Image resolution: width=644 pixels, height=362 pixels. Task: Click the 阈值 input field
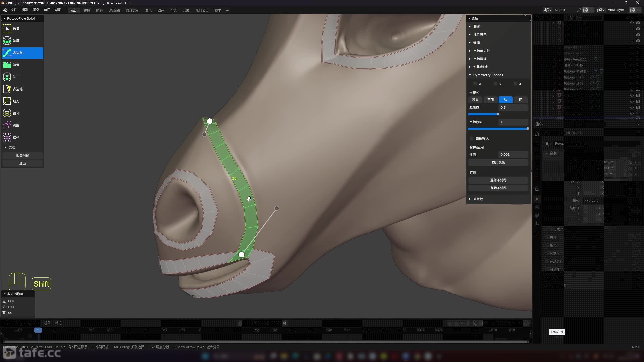pos(513,155)
